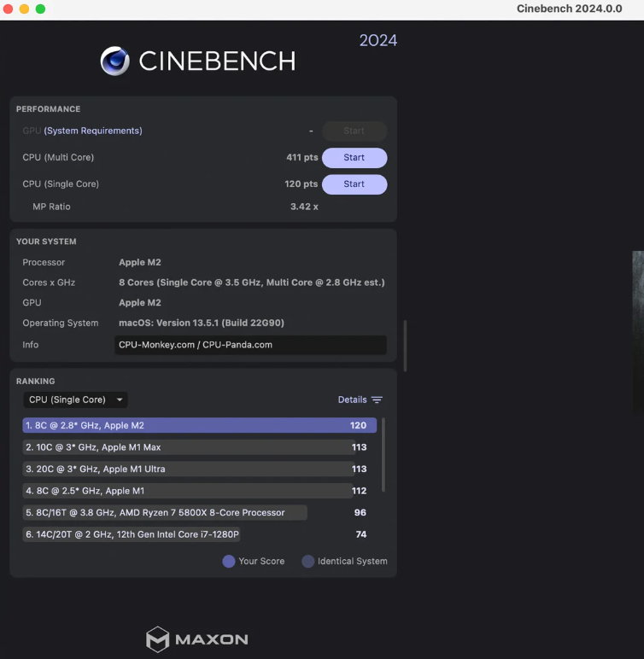Viewport: 644px width, 659px height.
Task: Click the main panel vertical scrollbar
Action: point(405,345)
